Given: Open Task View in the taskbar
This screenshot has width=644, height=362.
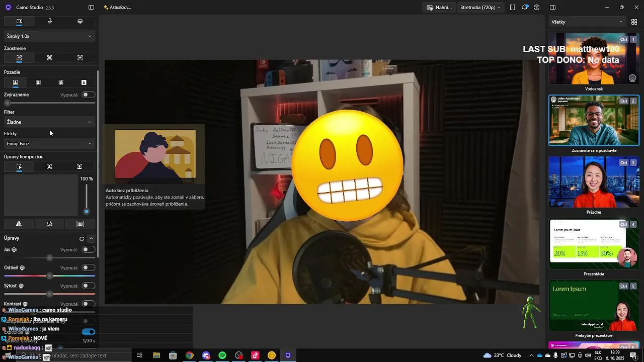Looking at the screenshot, I should pos(139,355).
